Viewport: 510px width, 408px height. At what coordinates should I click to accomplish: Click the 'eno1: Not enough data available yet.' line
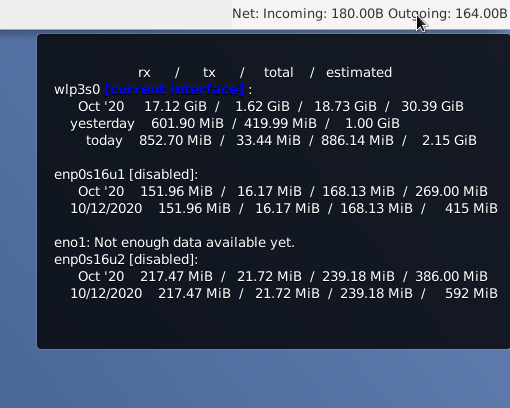click(174, 243)
